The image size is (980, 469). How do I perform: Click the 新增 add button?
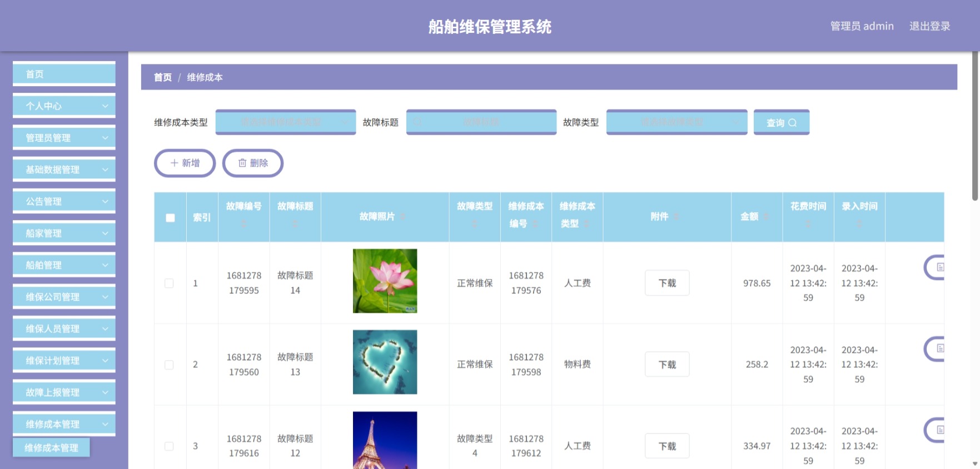click(x=185, y=163)
